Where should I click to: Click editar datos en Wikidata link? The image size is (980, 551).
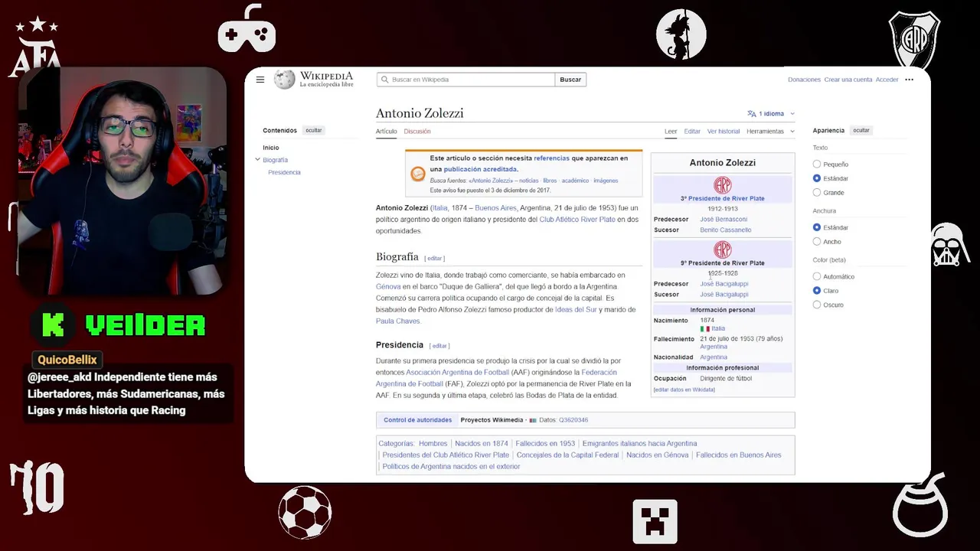point(684,390)
